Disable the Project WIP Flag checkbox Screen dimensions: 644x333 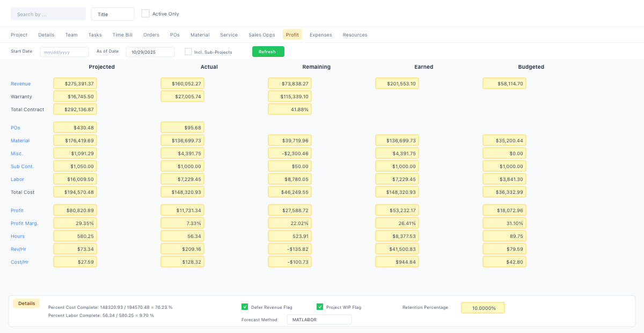coord(320,307)
